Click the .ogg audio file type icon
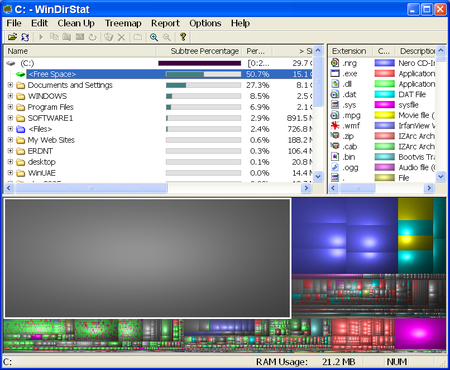 tap(335, 167)
